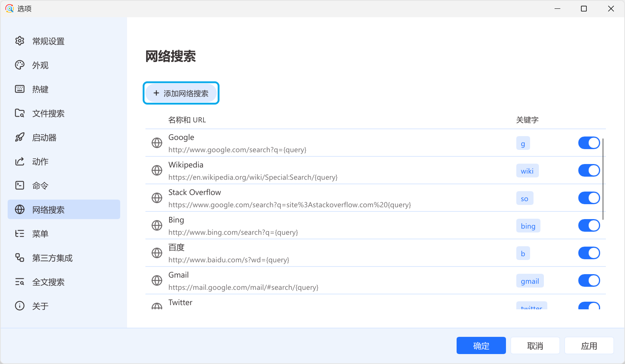Click the Commands terminal icon
Screen dimensions: 625x364
(20, 185)
